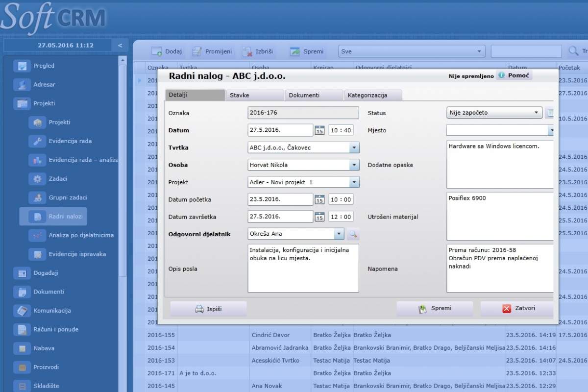Expand the Osoba dropdown
The width and height of the screenshot is (588, 392).
click(x=354, y=165)
